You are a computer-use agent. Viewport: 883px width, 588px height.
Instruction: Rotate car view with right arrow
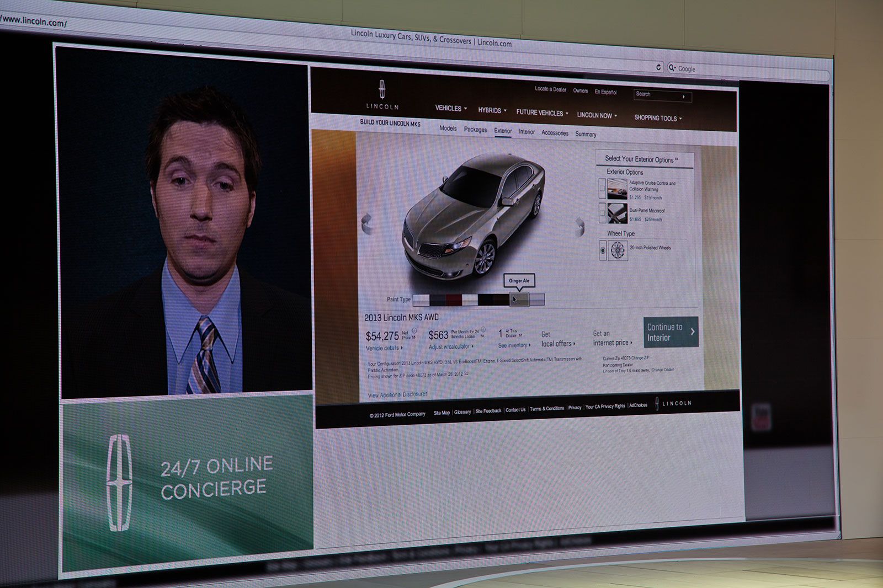click(x=579, y=226)
